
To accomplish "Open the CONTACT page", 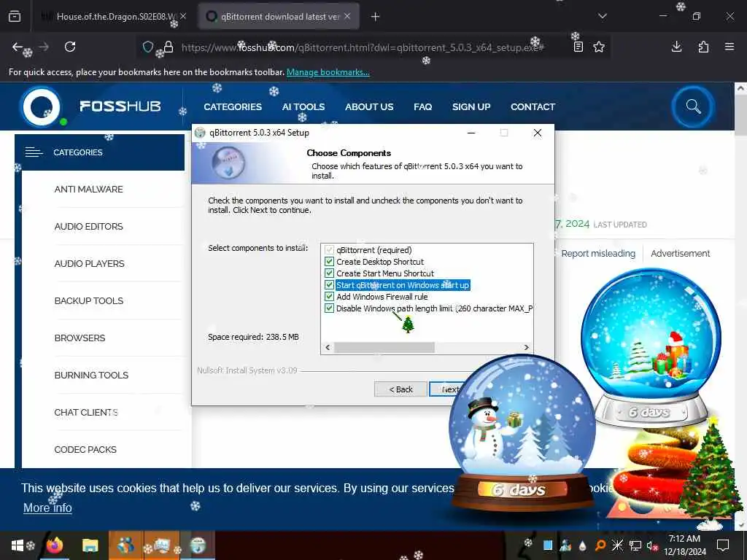I will point(533,106).
